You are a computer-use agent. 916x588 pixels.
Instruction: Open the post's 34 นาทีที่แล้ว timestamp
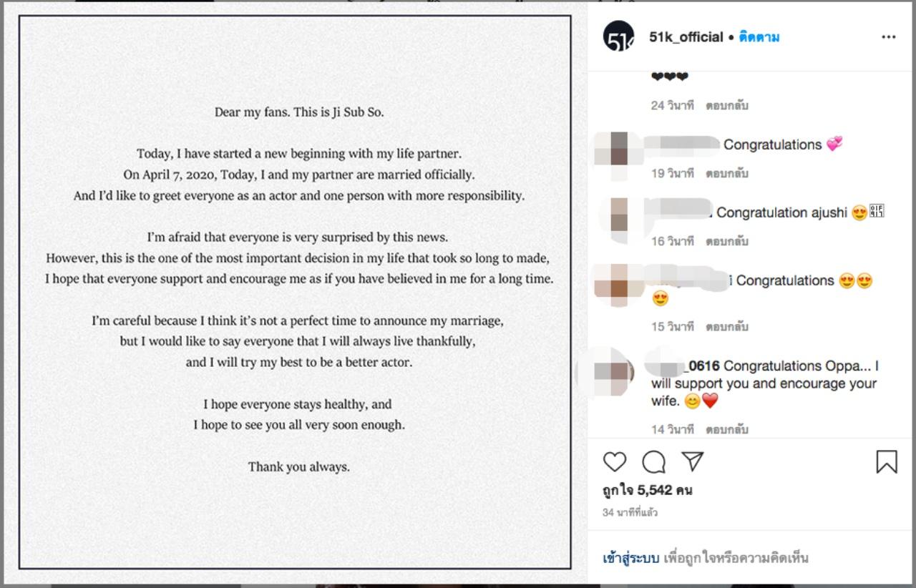coord(630,513)
